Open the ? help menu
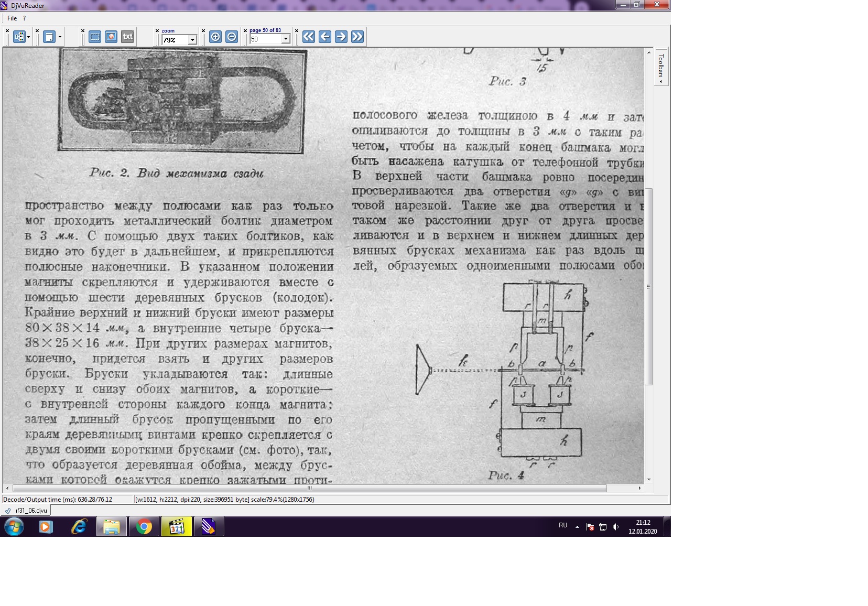 [24, 18]
